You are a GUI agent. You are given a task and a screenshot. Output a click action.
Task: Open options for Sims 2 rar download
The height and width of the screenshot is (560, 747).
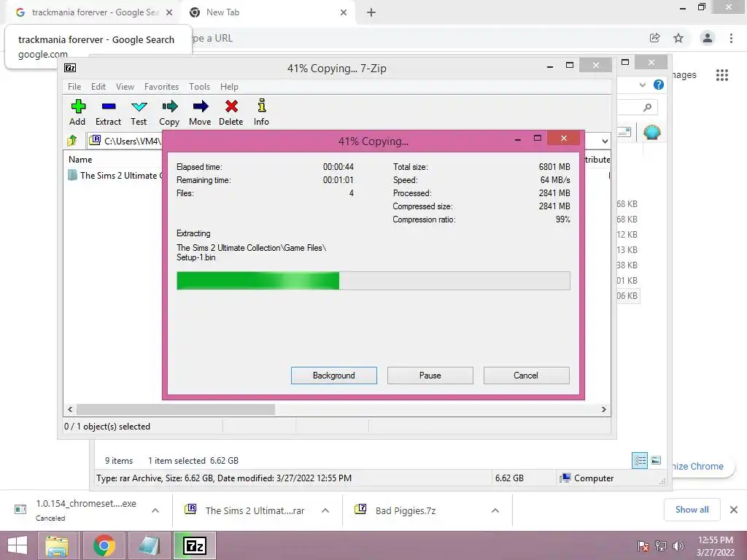[x=325, y=510]
